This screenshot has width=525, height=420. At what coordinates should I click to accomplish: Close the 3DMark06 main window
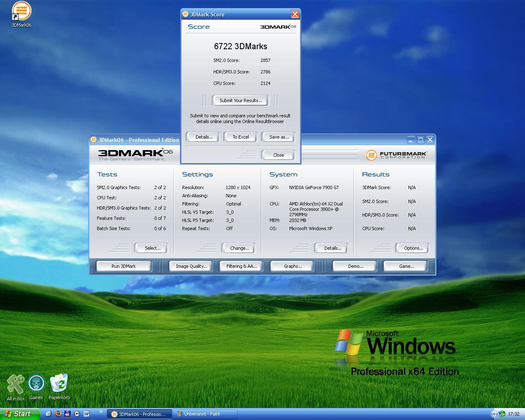coord(430,140)
